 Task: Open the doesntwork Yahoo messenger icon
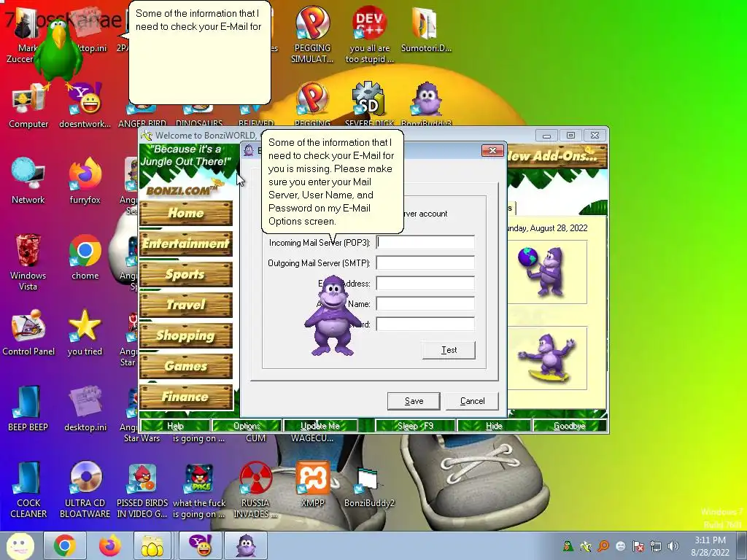point(85,106)
